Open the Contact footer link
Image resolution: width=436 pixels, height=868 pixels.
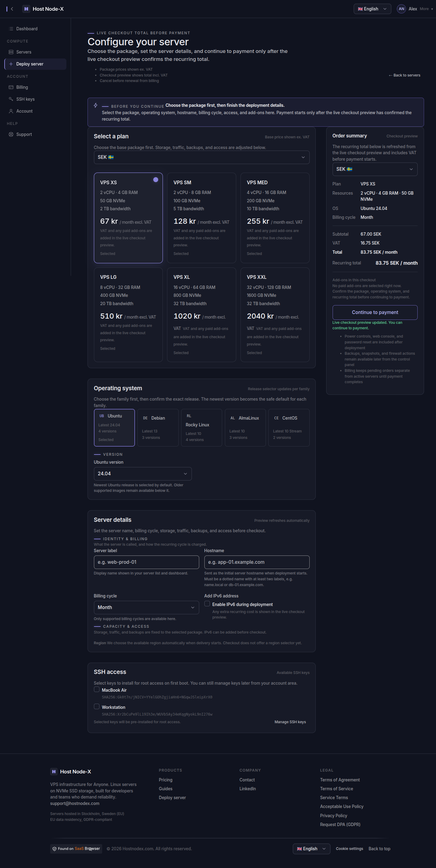click(x=247, y=780)
